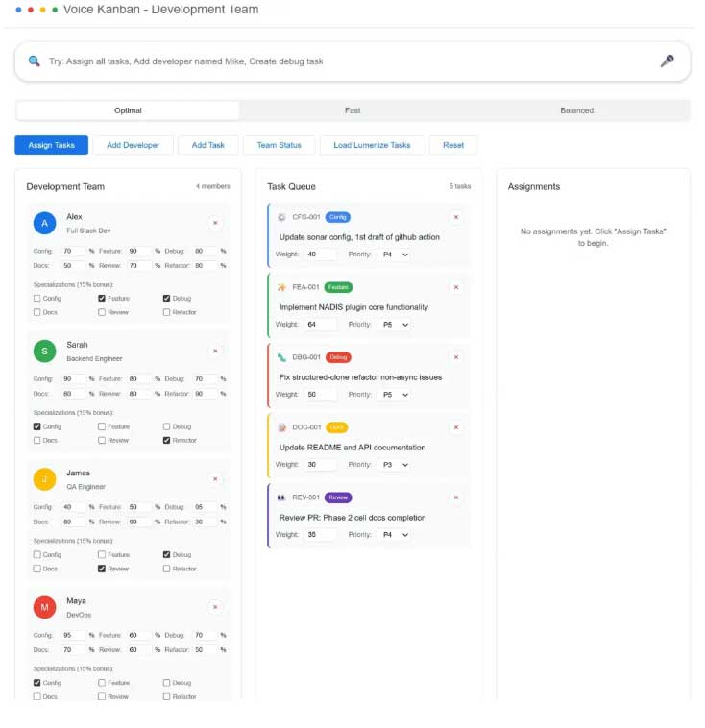Uncheck Sarah's Refactor specialization
This screenshot has height=728, width=705.
click(x=166, y=441)
